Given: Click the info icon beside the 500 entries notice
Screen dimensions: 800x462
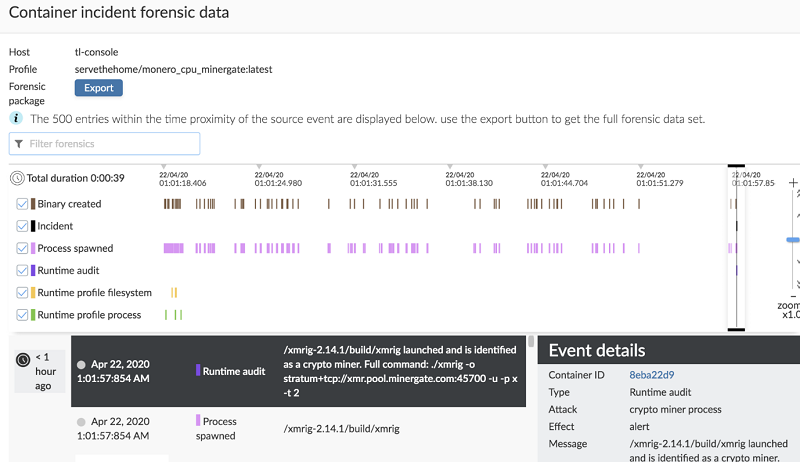Looking at the screenshot, I should [16, 118].
